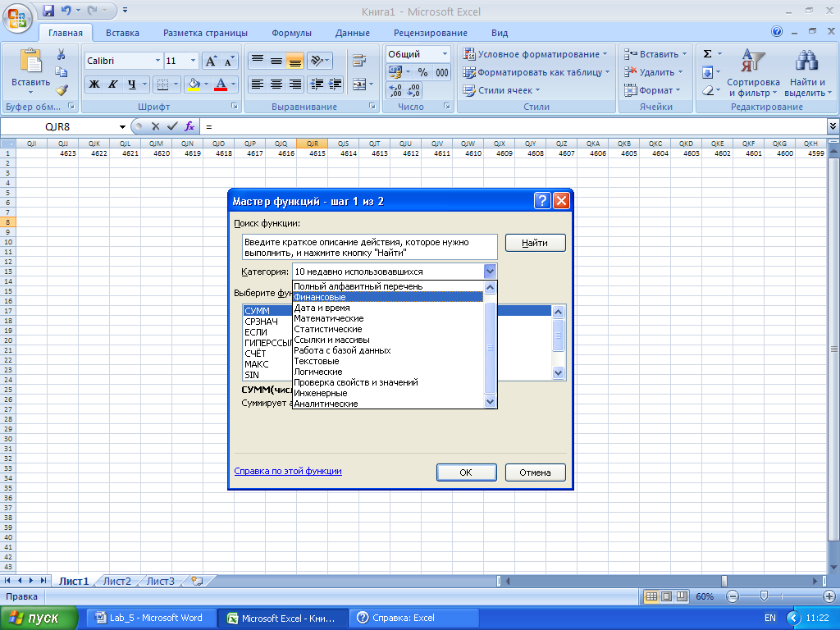Click the Найти button in dialog
840x630 pixels.
tap(535, 243)
